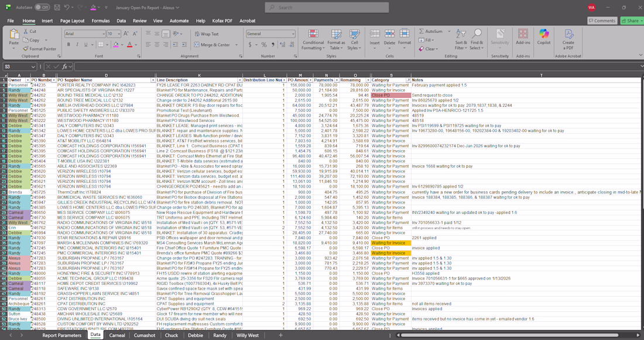Toggle Underline formatting
Image resolution: width=644 pixels, height=340 pixels.
[x=85, y=45]
